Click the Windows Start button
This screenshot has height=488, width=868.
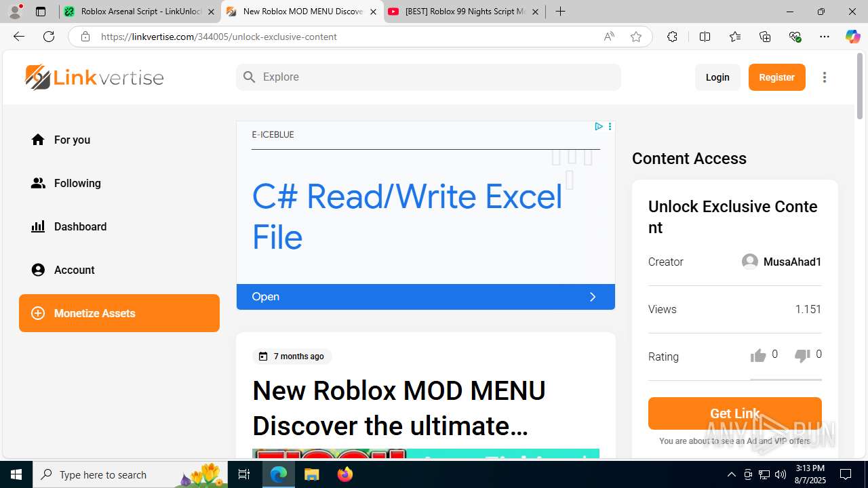click(16, 474)
